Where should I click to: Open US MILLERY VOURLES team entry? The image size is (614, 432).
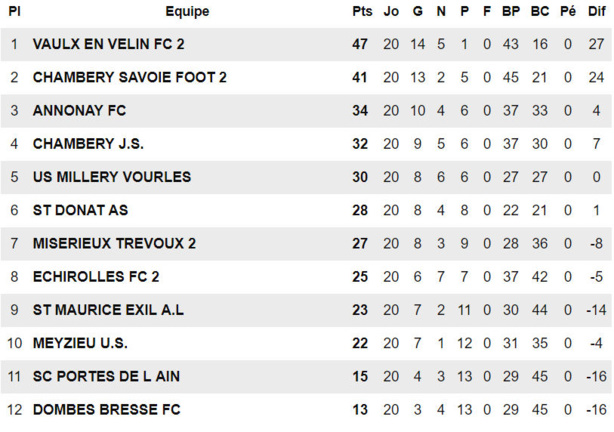point(111,177)
